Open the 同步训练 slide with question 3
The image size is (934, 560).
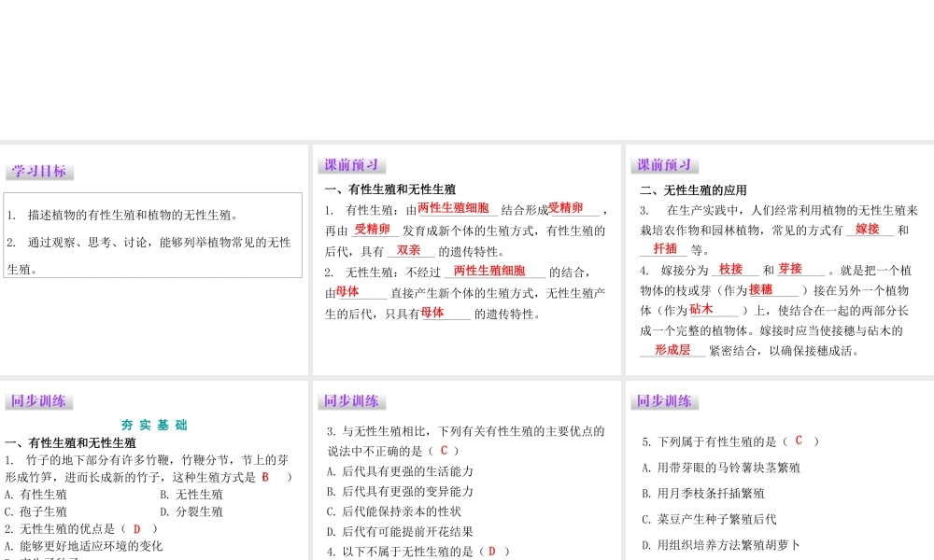tap(466, 470)
